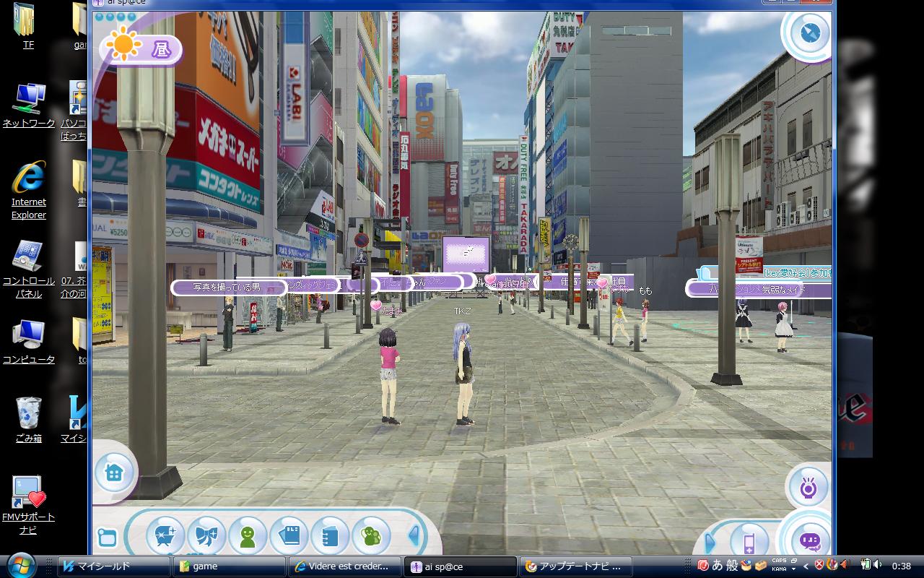Click the battery power plug tray icon
Image resolution: width=924 pixels, height=578 pixels.
[864, 565]
